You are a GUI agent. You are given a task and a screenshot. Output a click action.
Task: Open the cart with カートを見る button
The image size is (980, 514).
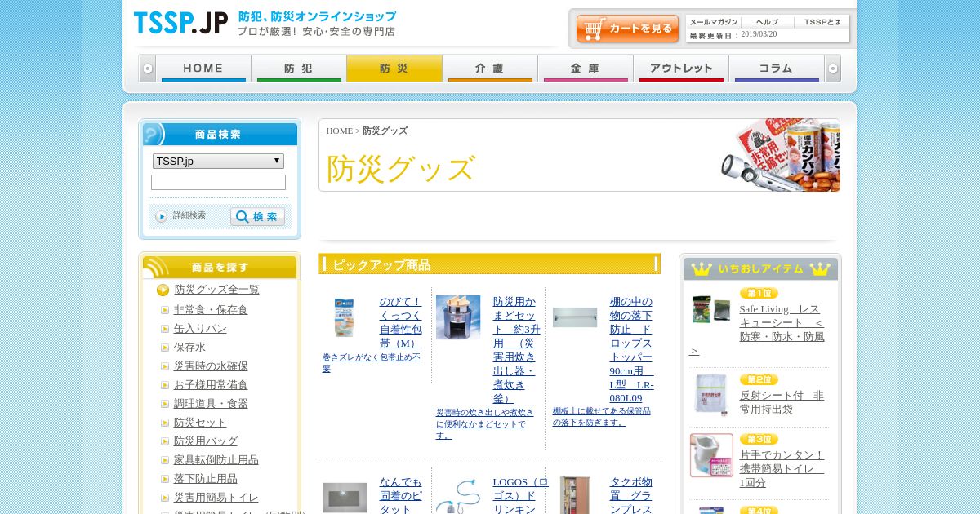[x=627, y=29]
